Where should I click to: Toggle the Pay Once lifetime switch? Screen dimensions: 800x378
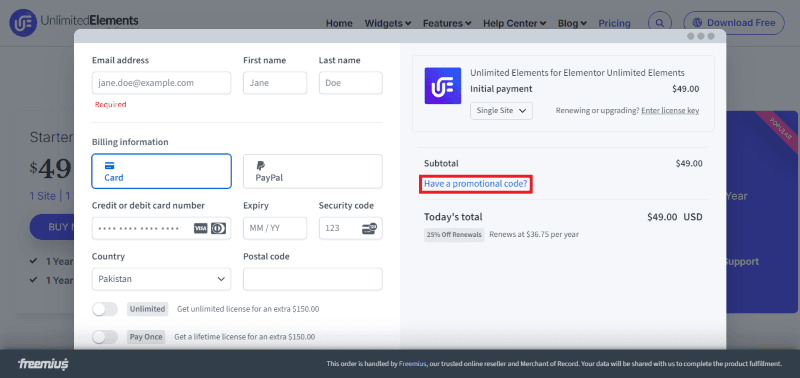(x=105, y=337)
